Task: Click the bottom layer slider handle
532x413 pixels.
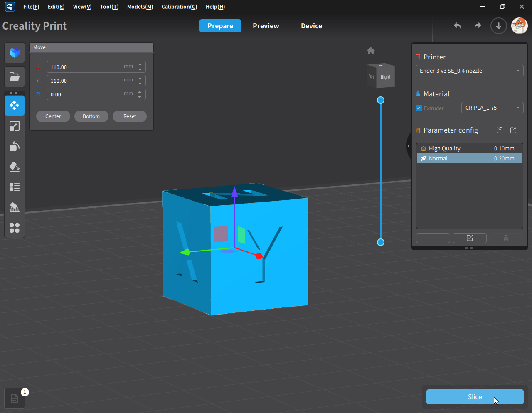Action: [381, 242]
